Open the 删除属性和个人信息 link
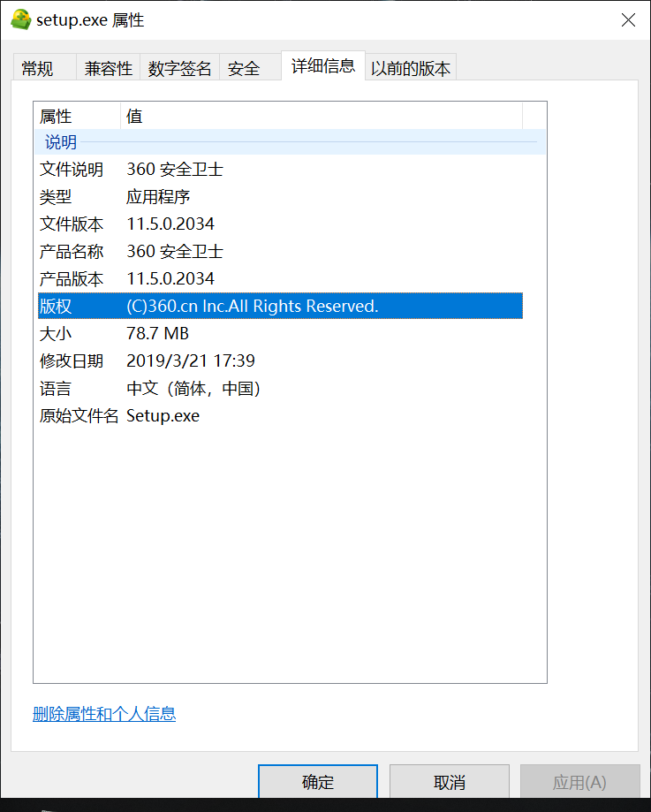The width and height of the screenshot is (651, 812). [104, 714]
